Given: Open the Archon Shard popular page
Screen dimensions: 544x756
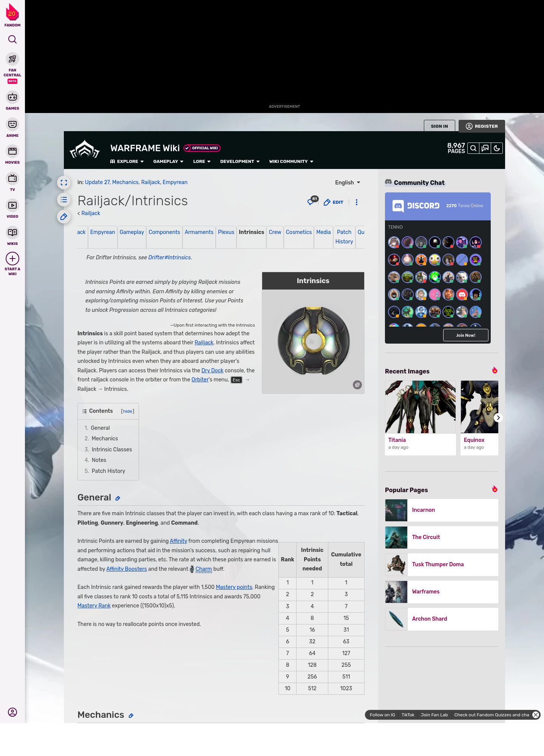Looking at the screenshot, I should click(x=442, y=619).
